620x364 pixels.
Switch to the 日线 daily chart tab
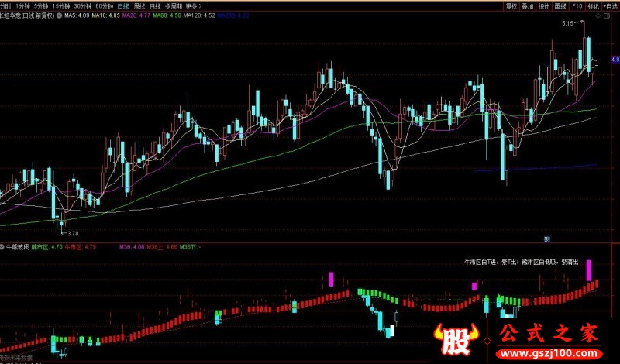tap(123, 6)
